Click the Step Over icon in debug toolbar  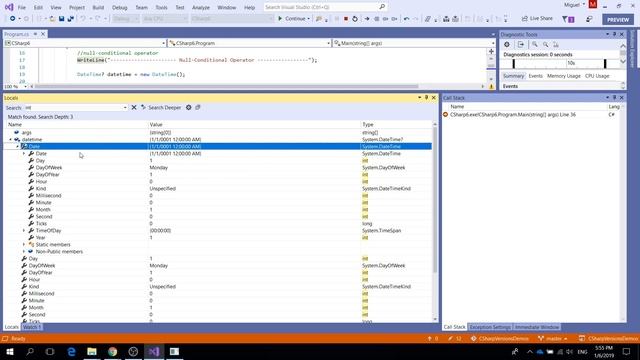pyautogui.click(x=385, y=19)
